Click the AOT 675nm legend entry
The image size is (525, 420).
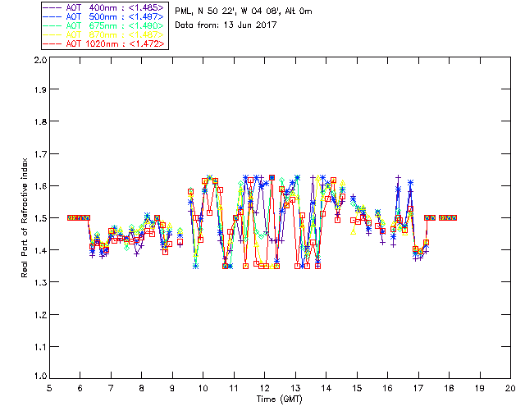click(104, 25)
